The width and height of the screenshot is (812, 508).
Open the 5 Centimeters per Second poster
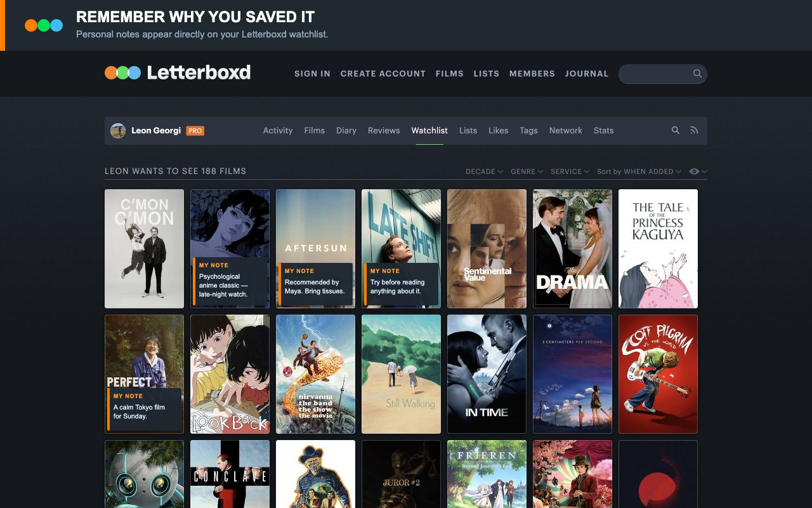[x=572, y=375]
